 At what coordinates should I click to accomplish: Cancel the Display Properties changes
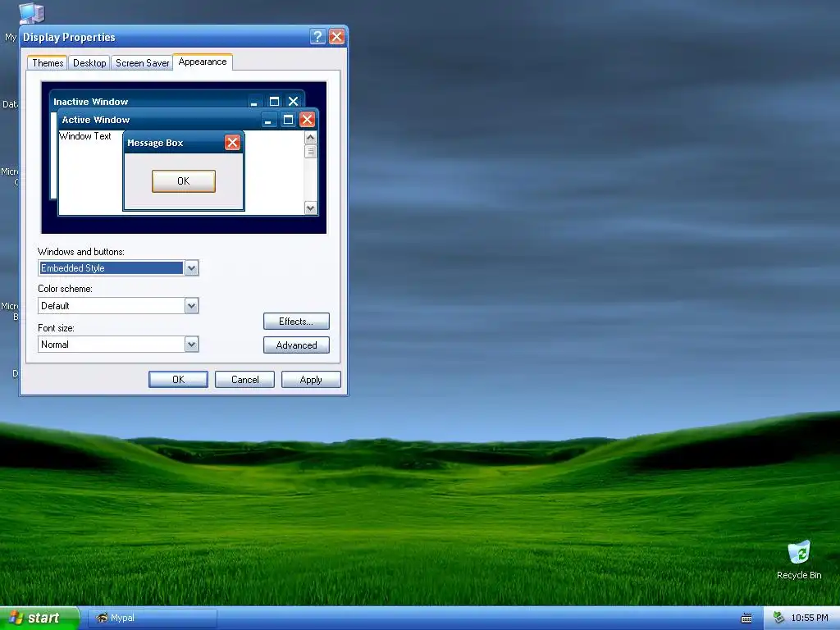[244, 379]
